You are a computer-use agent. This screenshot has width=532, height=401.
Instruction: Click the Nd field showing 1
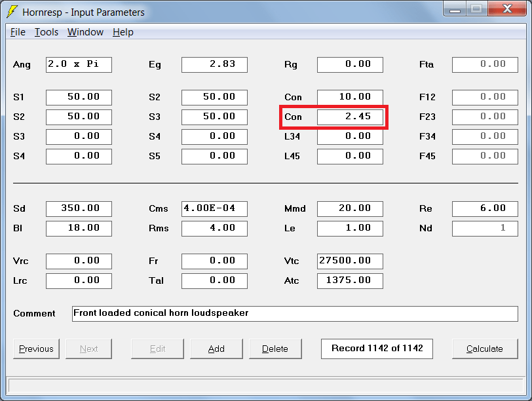(485, 228)
